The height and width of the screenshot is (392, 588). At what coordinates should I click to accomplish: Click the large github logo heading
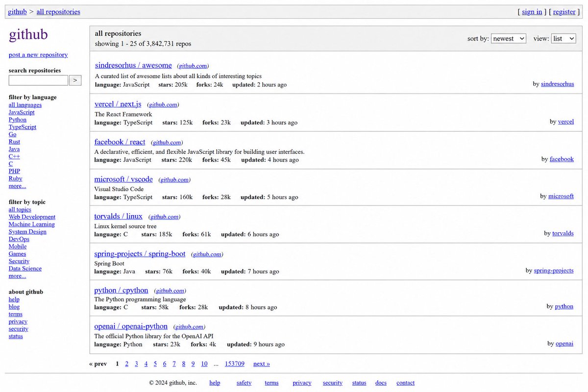(28, 34)
